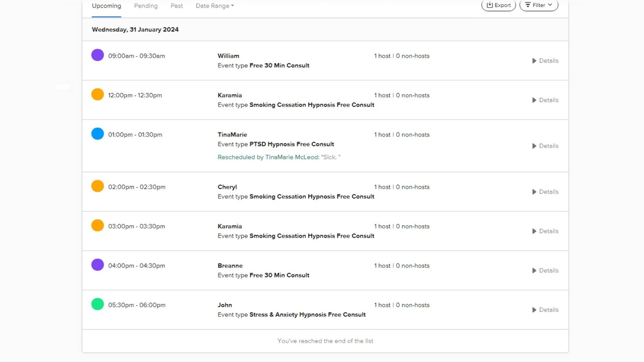Viewport: 644px width, 362px height.
Task: Expand Details for TinaMarie's PTSD consult
Action: coord(545,146)
